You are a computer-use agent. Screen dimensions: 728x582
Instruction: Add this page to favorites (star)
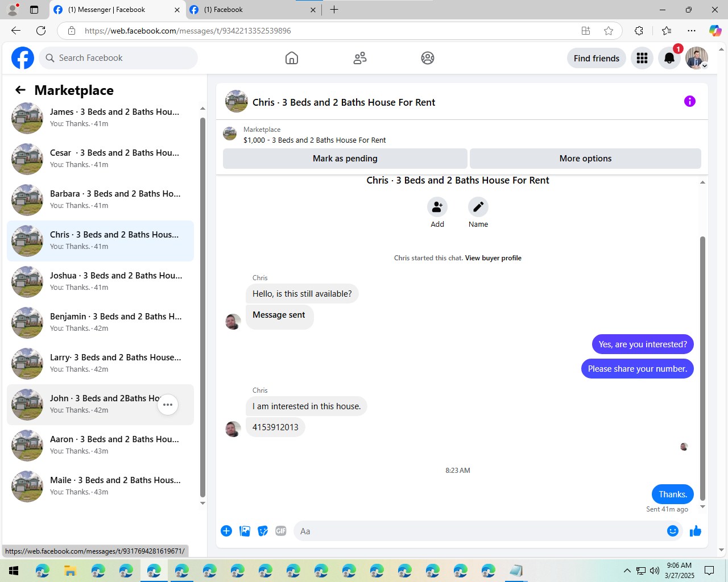tap(609, 31)
